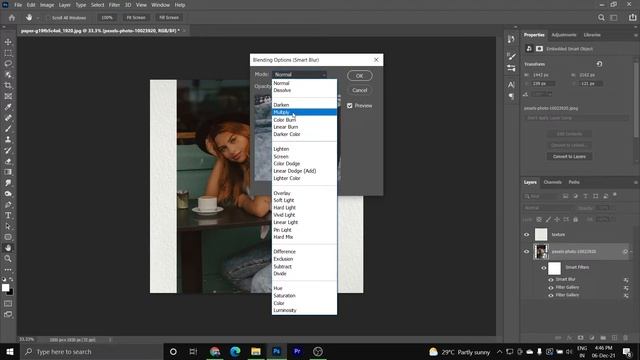The width and height of the screenshot is (640, 360).
Task: Open Photoshop from Windows taskbar
Action: [276, 351]
